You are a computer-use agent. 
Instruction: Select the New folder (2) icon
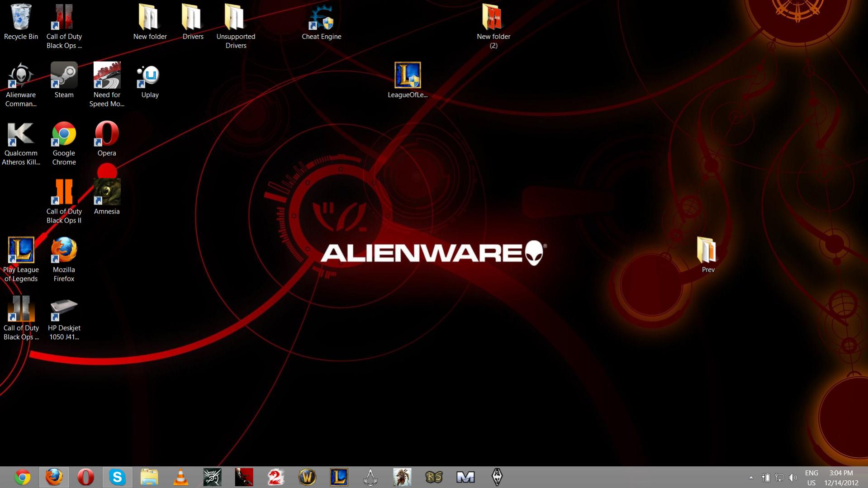pyautogui.click(x=493, y=27)
